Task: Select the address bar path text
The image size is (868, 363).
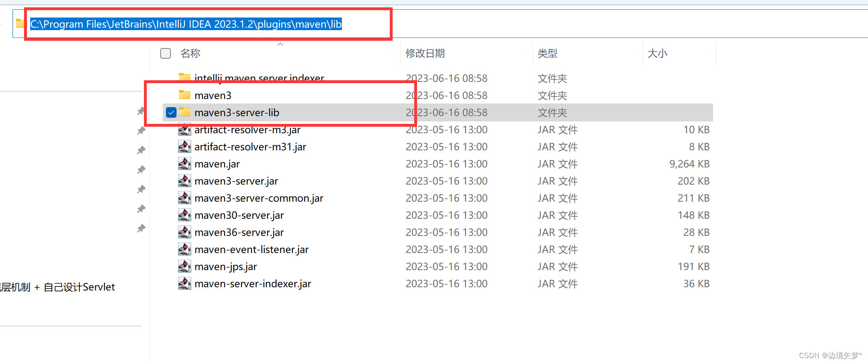Action: 186,24
